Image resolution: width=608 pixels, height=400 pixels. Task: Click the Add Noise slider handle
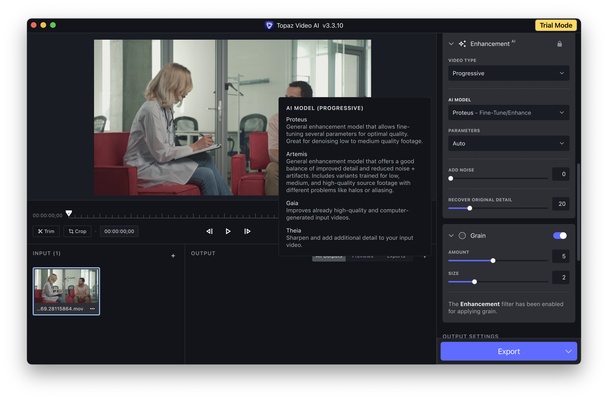[x=451, y=179]
